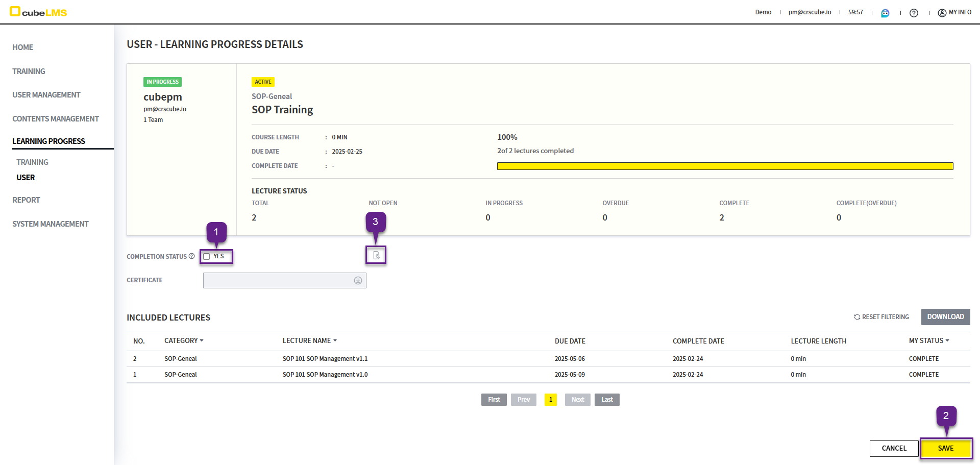Image resolution: width=980 pixels, height=465 pixels.
Task: Check the YES completion status checkbox
Action: [207, 256]
